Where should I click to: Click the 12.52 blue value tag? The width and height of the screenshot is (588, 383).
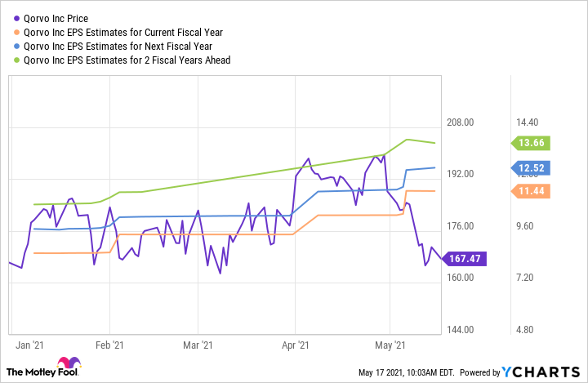[x=534, y=169]
